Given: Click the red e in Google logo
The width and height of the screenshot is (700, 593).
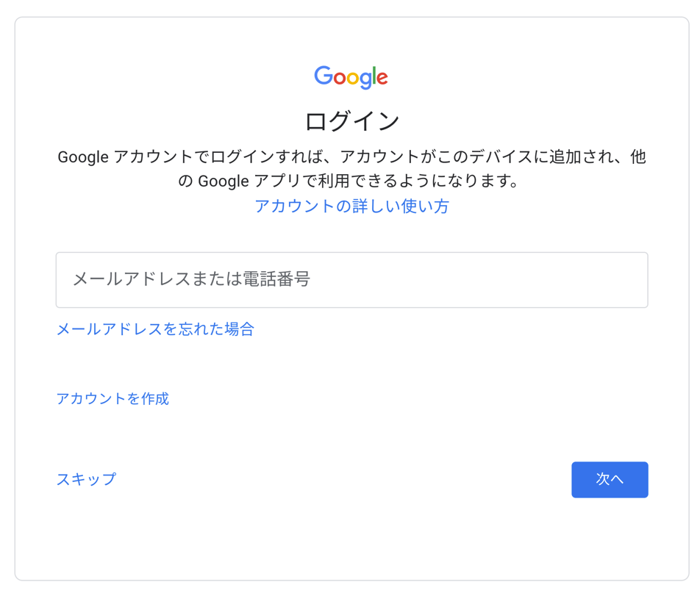Looking at the screenshot, I should click(x=382, y=78).
